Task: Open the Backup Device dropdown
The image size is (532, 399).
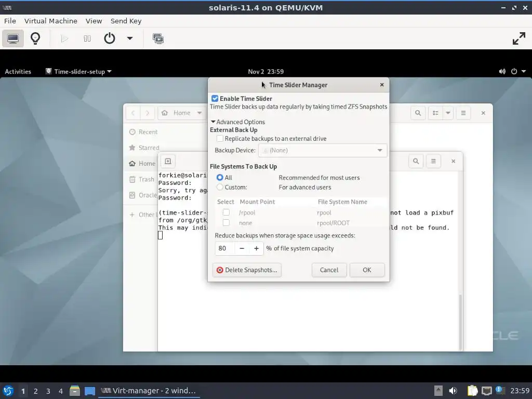Action: [x=323, y=150]
